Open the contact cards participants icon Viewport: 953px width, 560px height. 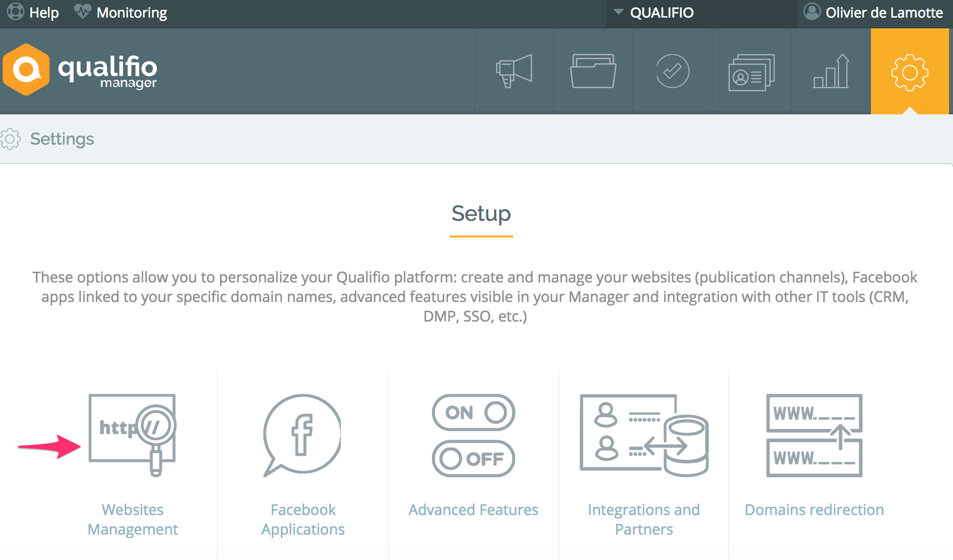pyautogui.click(x=752, y=72)
